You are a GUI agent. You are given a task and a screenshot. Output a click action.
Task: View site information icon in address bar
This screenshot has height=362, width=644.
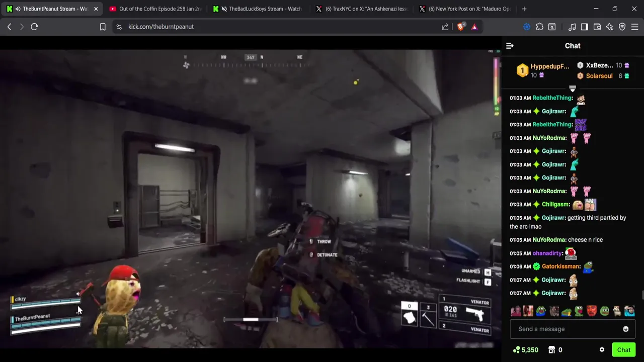tap(119, 27)
